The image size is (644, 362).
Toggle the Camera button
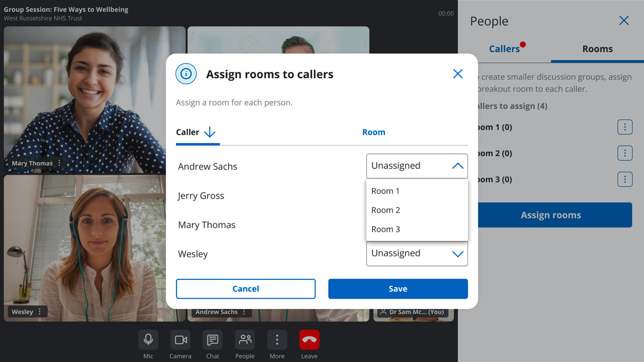tap(180, 340)
